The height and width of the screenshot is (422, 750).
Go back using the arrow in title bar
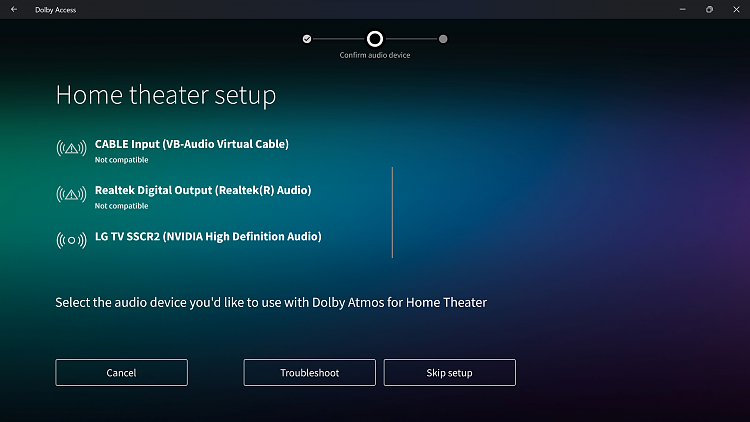click(14, 9)
